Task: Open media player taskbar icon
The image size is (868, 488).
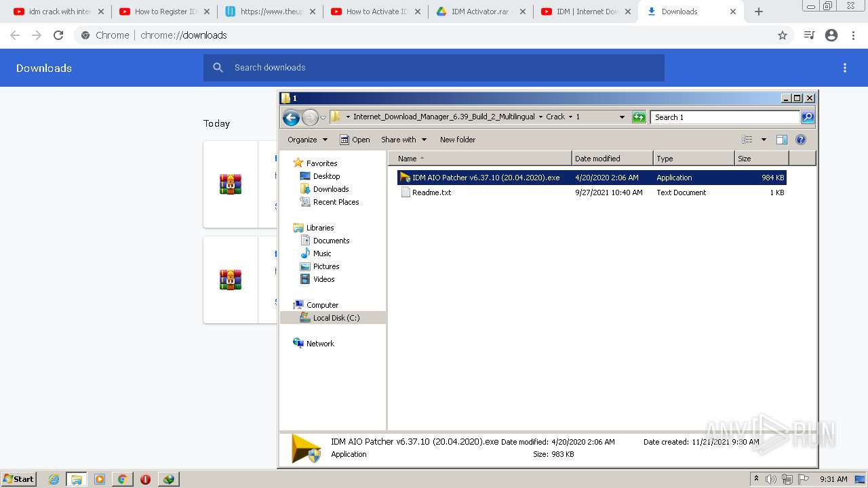Action: click(x=100, y=479)
